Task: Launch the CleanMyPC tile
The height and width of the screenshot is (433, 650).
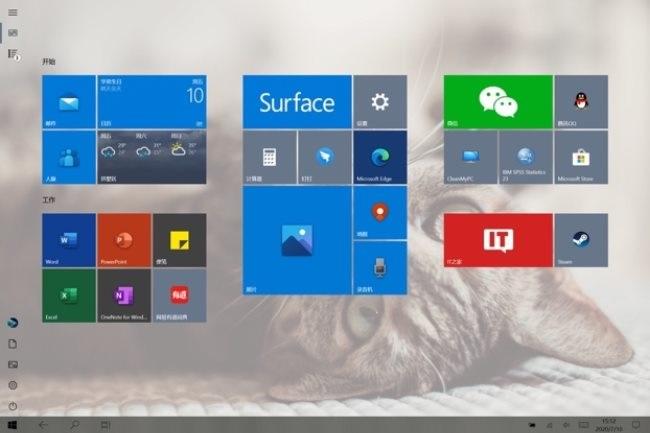Action: pos(470,157)
